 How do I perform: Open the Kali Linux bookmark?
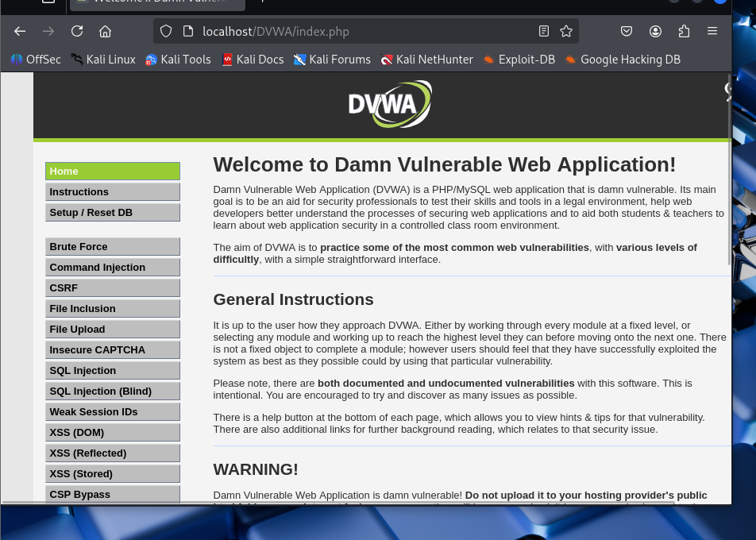coord(102,60)
